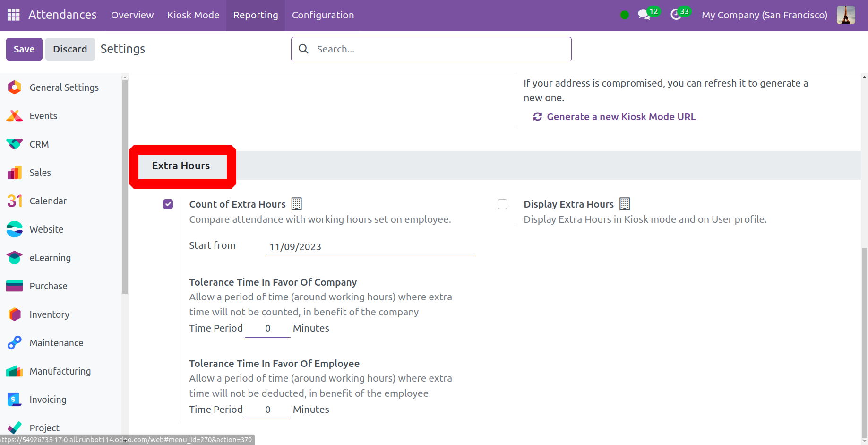Image resolution: width=868 pixels, height=445 pixels.
Task: Click Generate a new Kiosk Mode URL
Action: [x=621, y=117]
